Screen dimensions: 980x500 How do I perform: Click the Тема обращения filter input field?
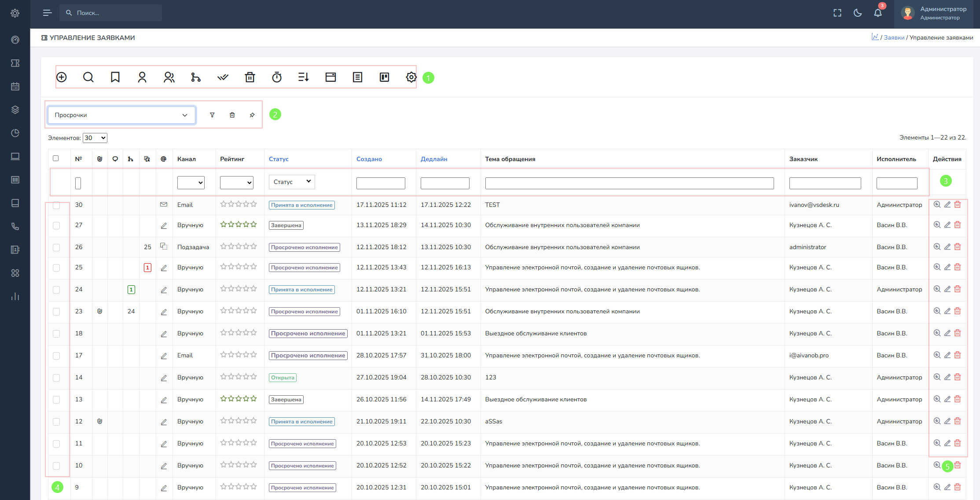click(629, 183)
